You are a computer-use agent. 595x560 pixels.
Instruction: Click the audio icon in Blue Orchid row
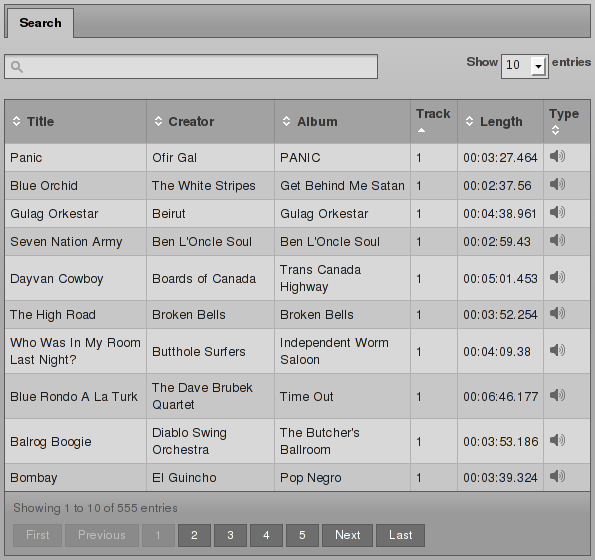[x=557, y=184]
